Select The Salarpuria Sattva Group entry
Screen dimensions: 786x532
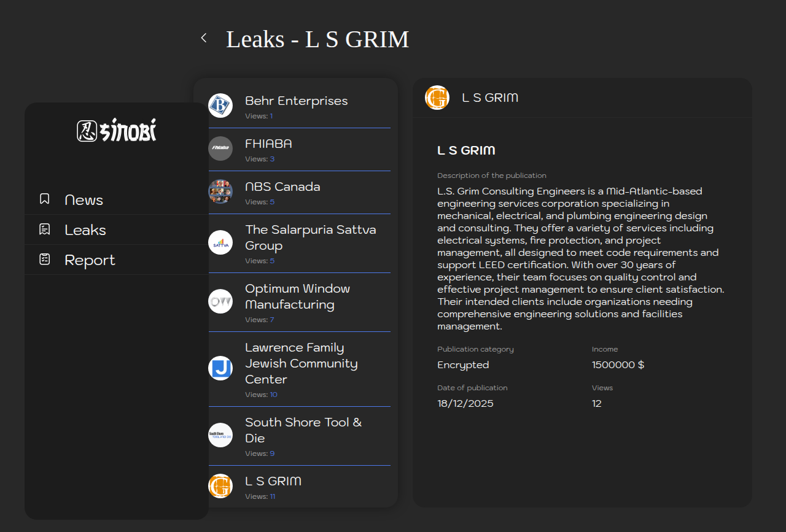click(x=310, y=237)
